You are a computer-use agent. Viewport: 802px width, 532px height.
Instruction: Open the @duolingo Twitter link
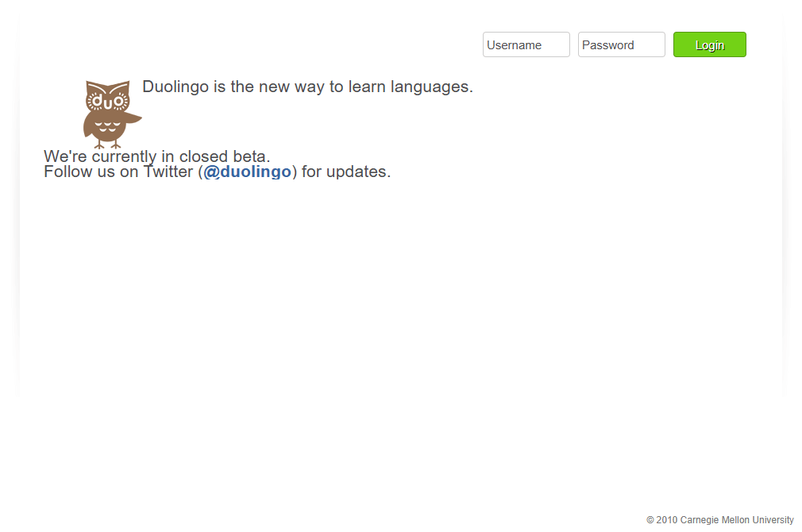click(247, 172)
